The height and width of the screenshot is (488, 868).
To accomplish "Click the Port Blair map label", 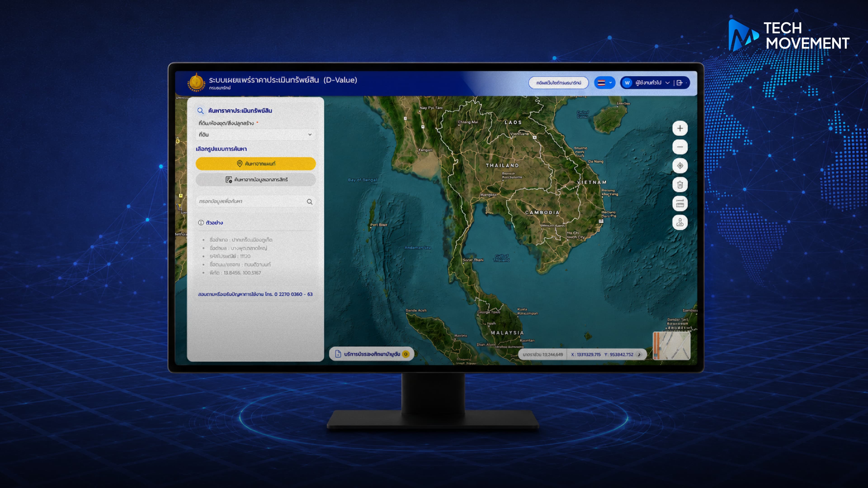I will [x=379, y=225].
